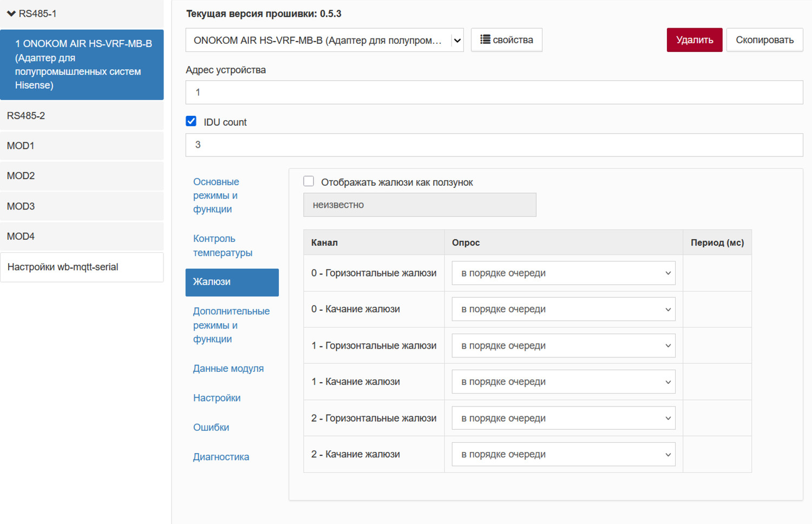The width and height of the screenshot is (812, 524).
Task: Switch to the Контроль температуры tab
Action: tap(222, 246)
